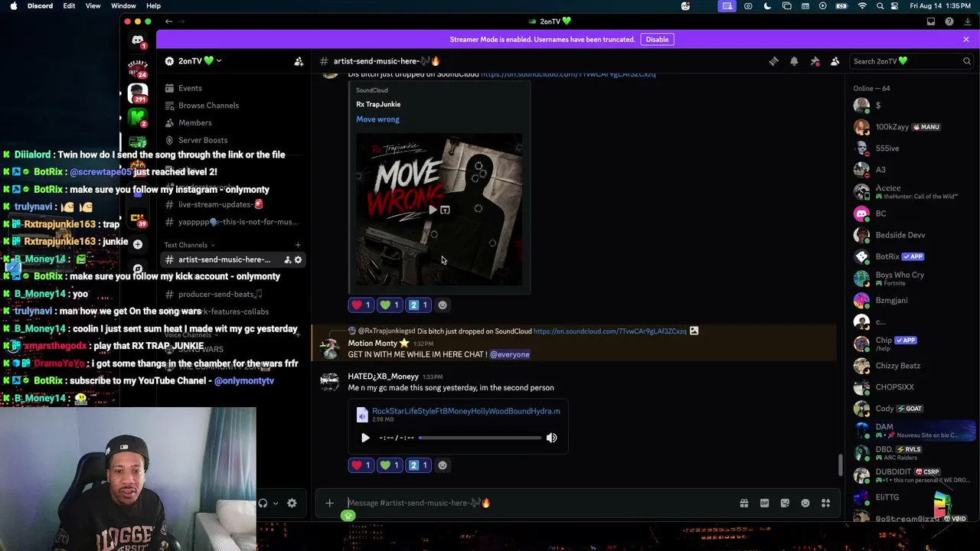
Task: Toggle green heart reaction on audio post
Action: tap(390, 465)
